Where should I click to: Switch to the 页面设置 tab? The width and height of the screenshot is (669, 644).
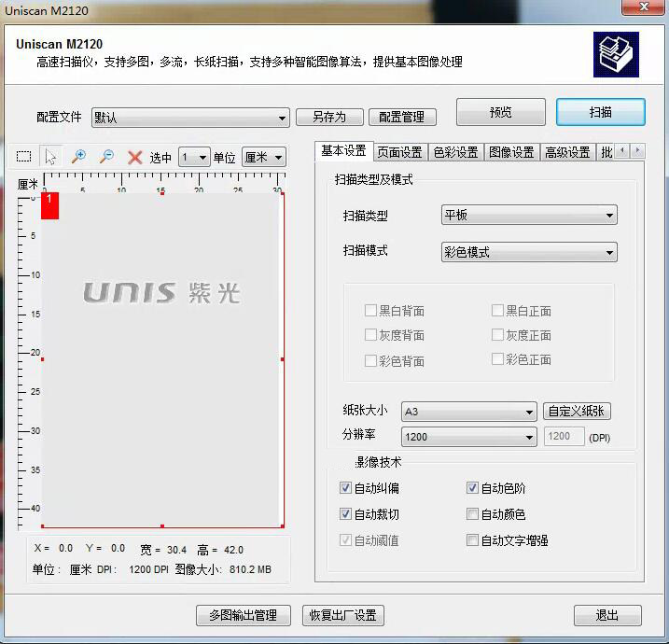coord(399,152)
